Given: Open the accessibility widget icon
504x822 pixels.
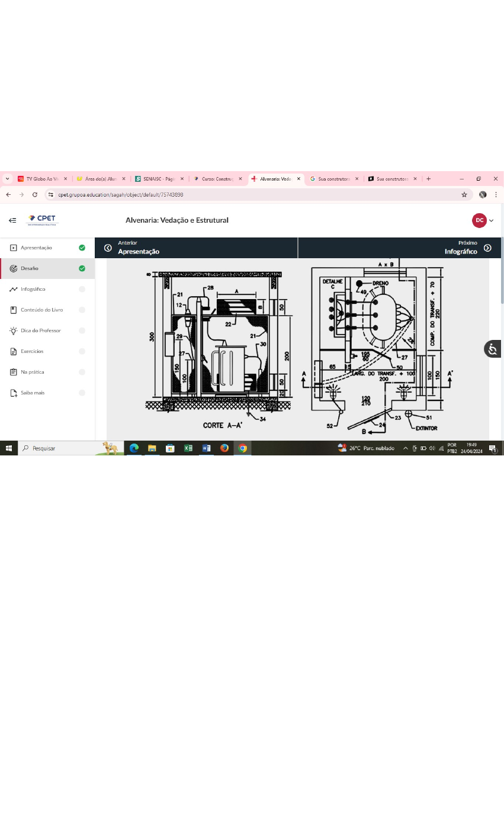Looking at the screenshot, I should (493, 349).
